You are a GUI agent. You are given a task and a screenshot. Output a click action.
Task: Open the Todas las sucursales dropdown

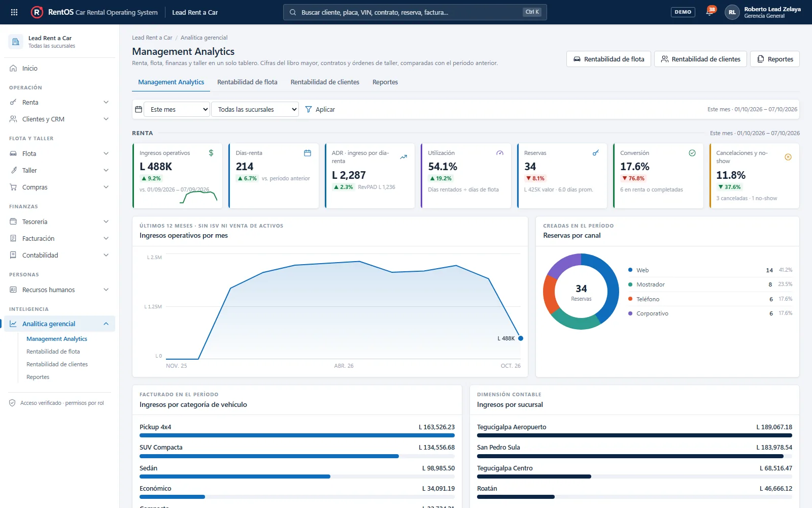coord(255,109)
